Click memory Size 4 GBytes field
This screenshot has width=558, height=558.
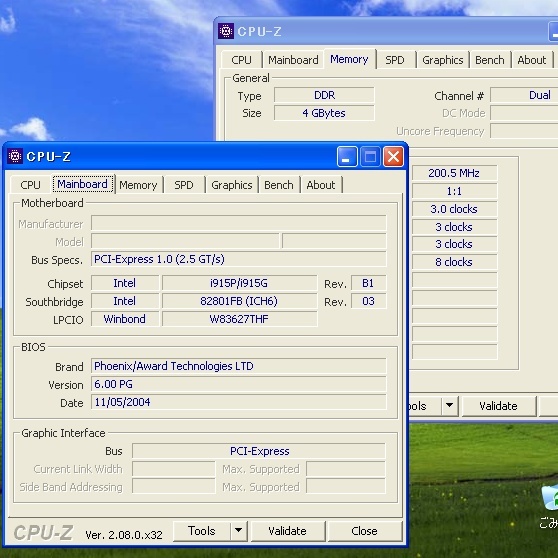pyautogui.click(x=324, y=113)
